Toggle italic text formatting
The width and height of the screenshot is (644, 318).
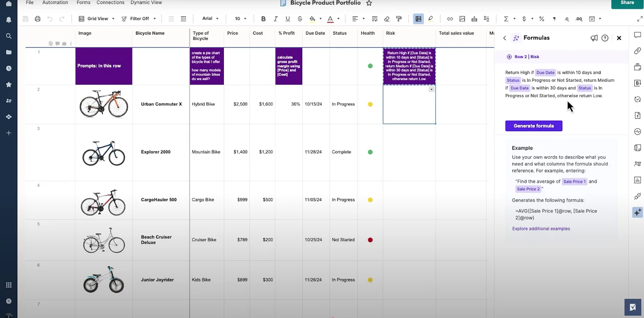(275, 19)
